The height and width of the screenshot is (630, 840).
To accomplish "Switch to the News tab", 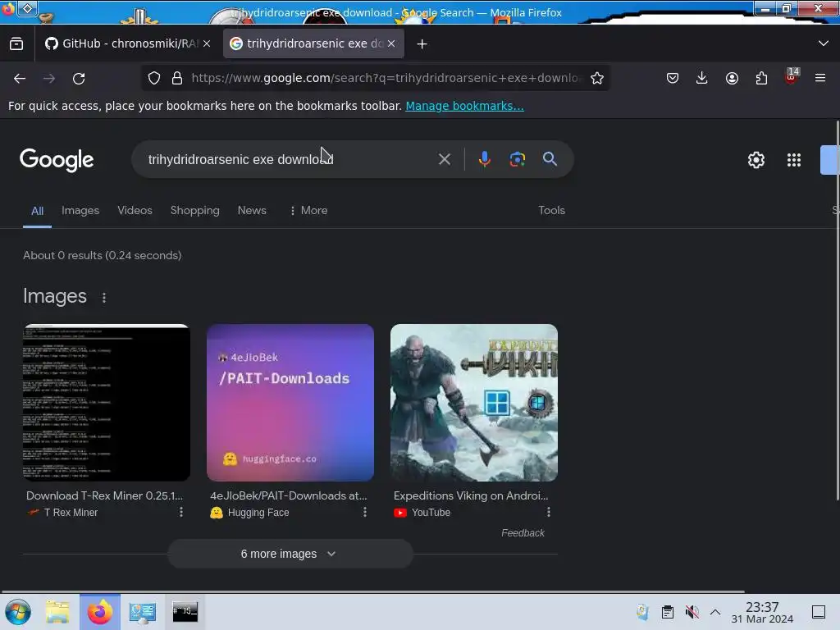I will tap(252, 211).
